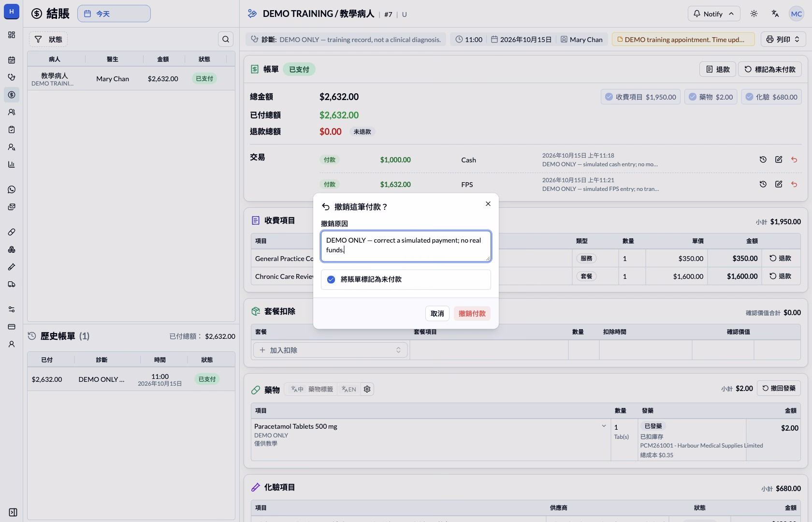Click the 撤銷原因 reason text area
812x522 pixels.
(406, 246)
